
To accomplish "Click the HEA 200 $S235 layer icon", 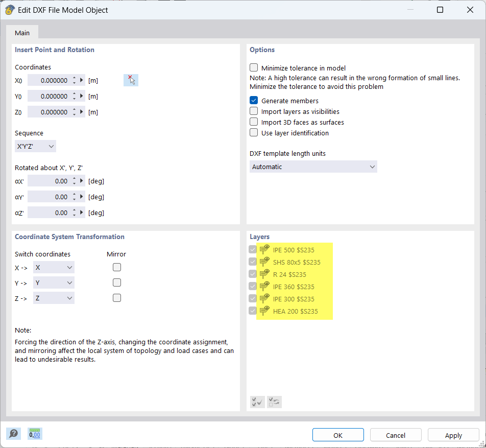I will (264, 311).
